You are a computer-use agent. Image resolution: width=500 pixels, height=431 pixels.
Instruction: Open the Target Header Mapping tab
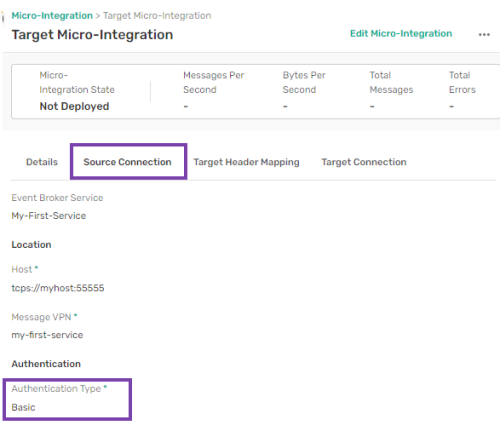click(246, 162)
